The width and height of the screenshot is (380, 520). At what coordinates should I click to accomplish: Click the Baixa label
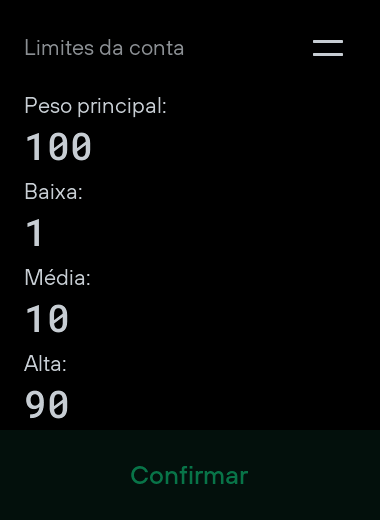(x=53, y=192)
